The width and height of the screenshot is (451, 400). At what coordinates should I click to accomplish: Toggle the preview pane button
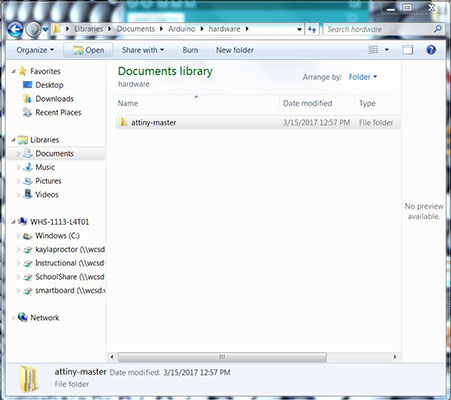point(407,50)
